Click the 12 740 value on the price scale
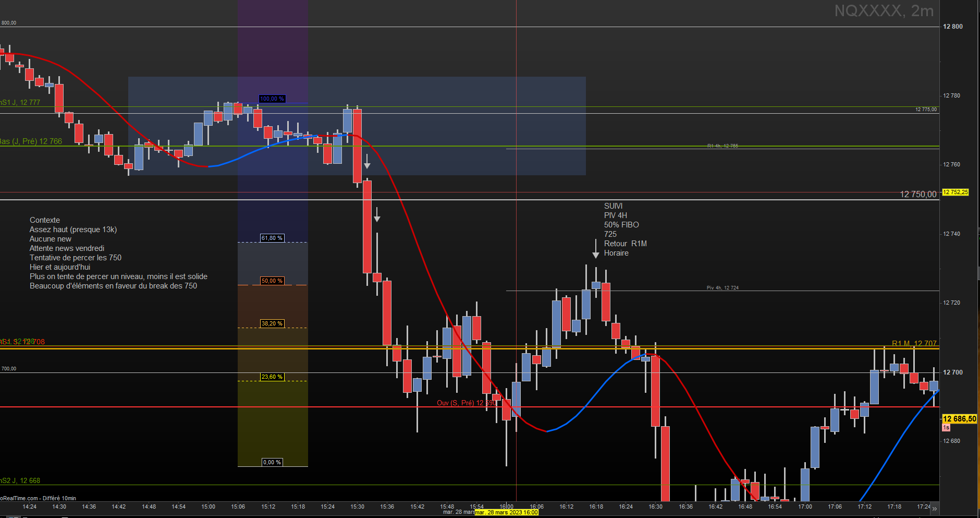 951,234
